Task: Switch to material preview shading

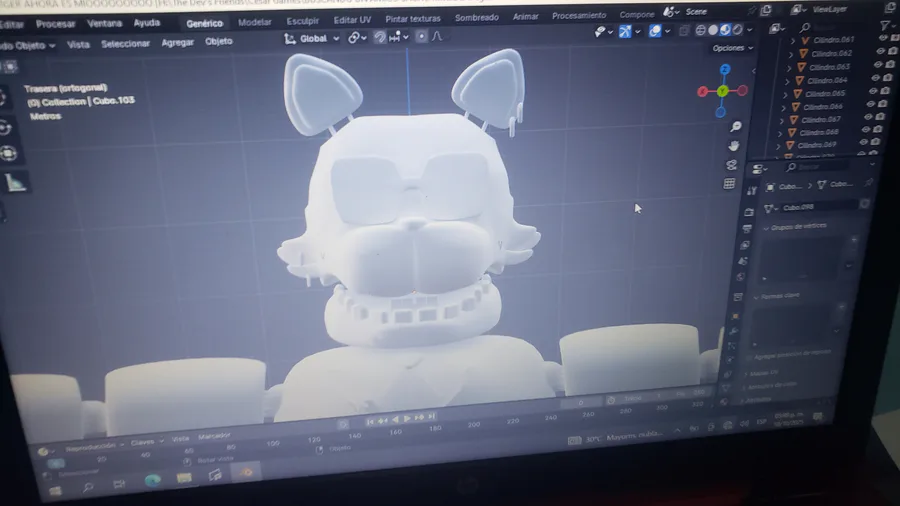Action: pos(725,29)
